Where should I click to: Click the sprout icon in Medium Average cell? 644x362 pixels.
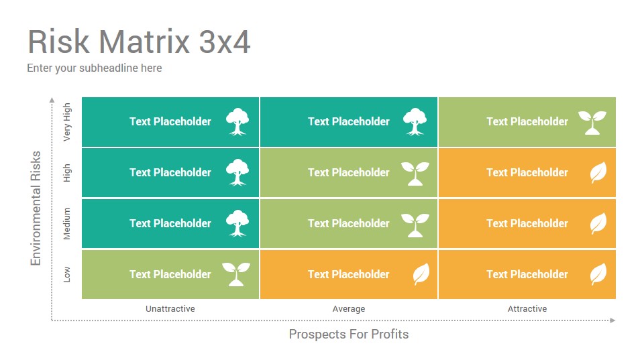415,225
